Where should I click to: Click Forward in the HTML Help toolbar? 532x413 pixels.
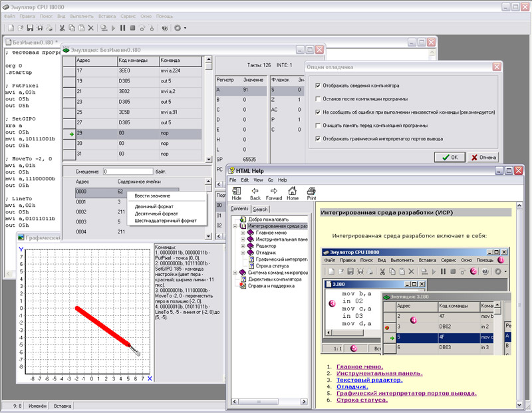click(274, 194)
